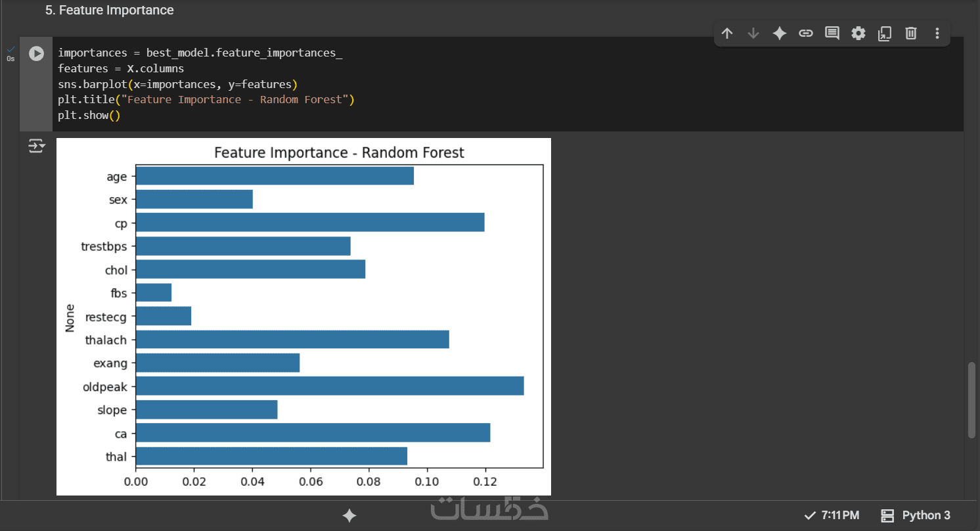Viewport: 980px width, 531px height.
Task: Copy link to cell icon
Action: click(806, 34)
